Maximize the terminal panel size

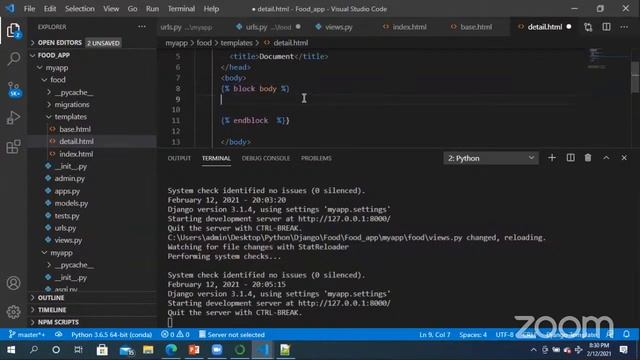[x=606, y=158]
